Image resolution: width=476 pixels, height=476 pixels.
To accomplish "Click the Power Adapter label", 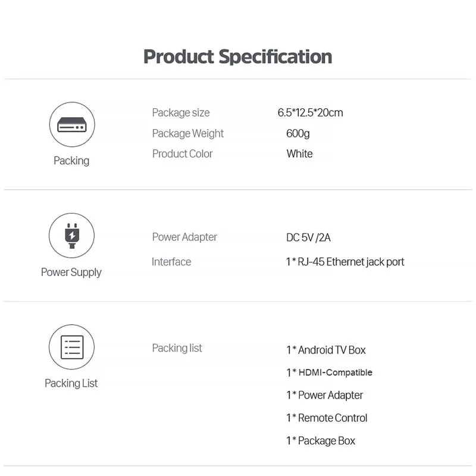I will click(x=184, y=237).
